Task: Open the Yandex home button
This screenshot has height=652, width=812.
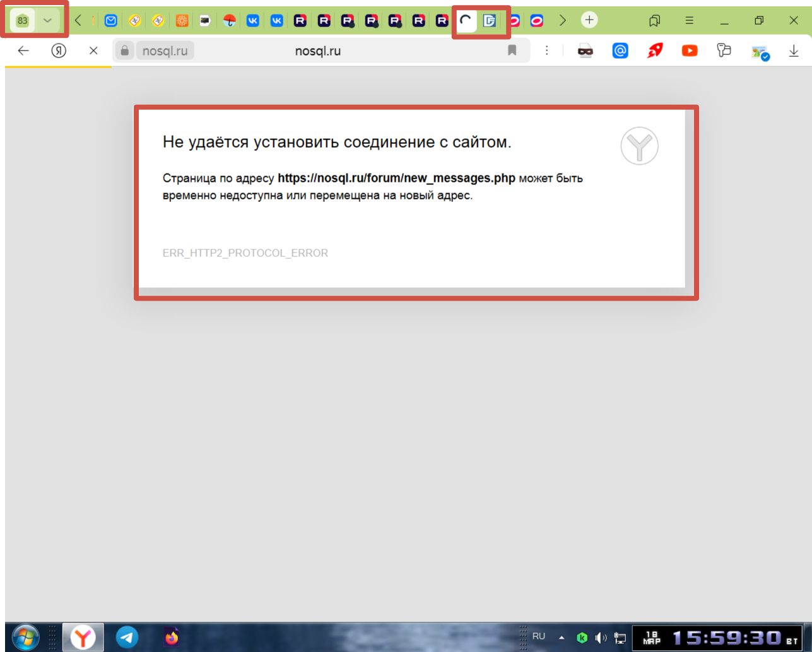Action: click(59, 51)
